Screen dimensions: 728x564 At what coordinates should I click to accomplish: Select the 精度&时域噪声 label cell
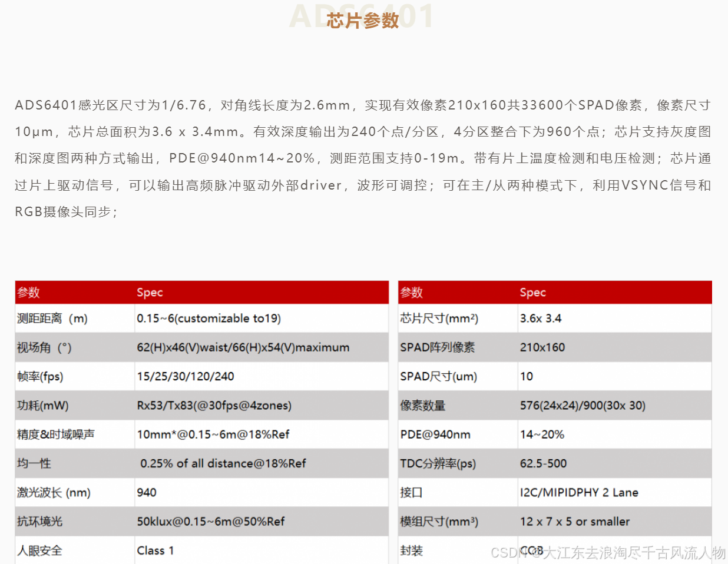pos(75,434)
